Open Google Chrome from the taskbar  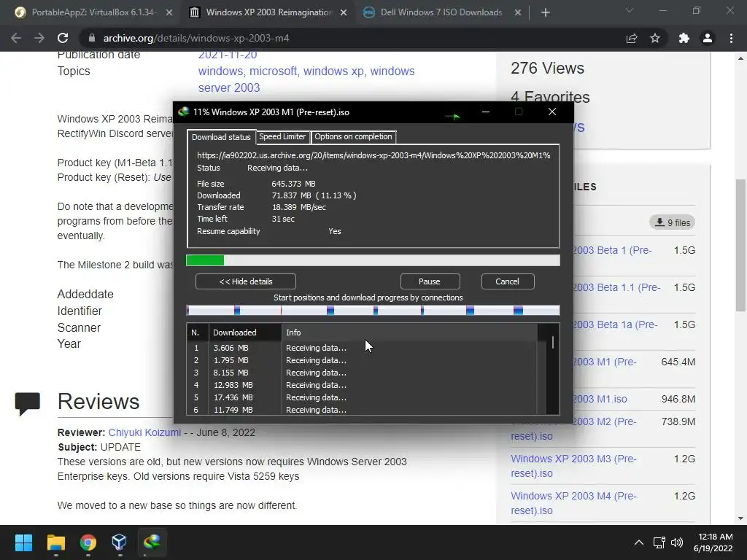[x=88, y=542]
